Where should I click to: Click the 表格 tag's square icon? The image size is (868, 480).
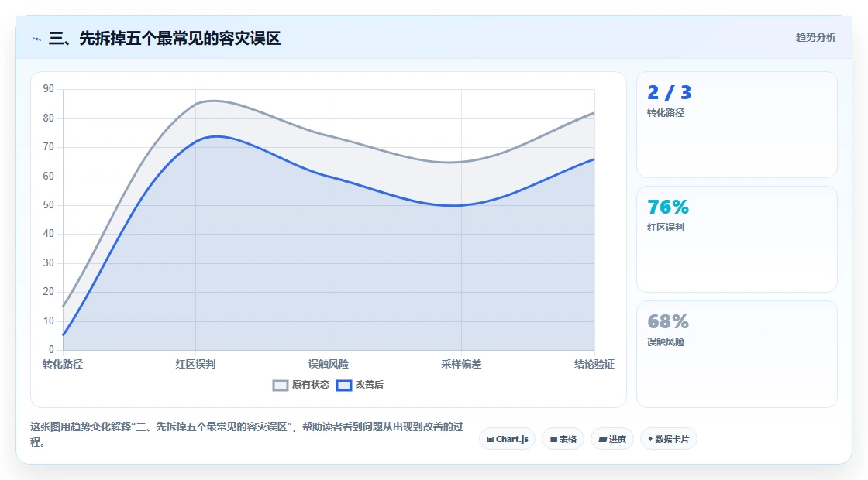pos(553,440)
